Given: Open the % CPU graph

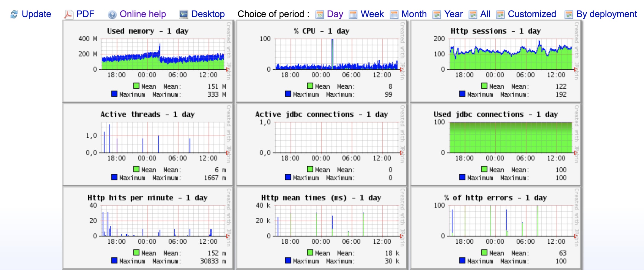Looking at the screenshot, I should pyautogui.click(x=321, y=61).
